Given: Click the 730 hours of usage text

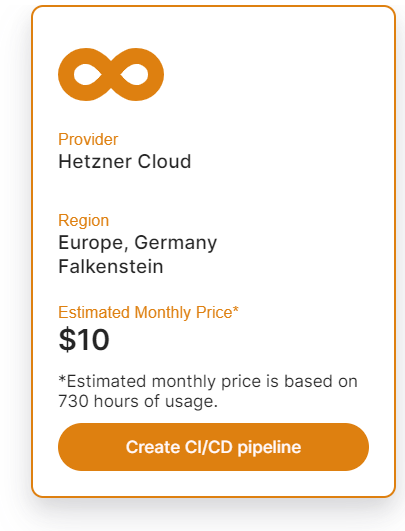Looking at the screenshot, I should (x=138, y=401).
